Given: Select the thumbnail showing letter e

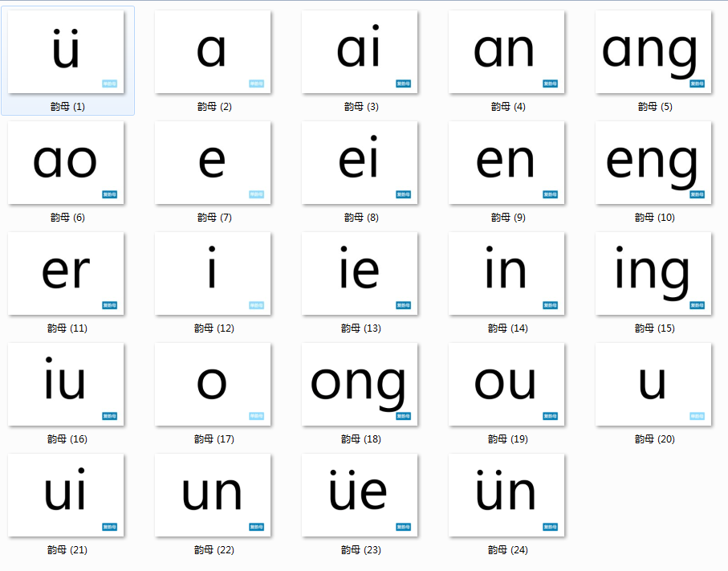Looking at the screenshot, I should click(x=213, y=162).
